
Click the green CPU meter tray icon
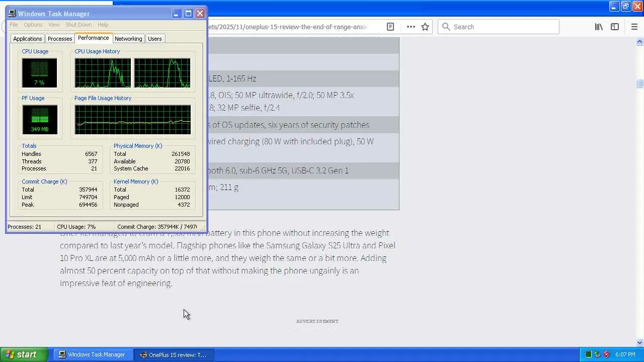pyautogui.click(x=588, y=354)
